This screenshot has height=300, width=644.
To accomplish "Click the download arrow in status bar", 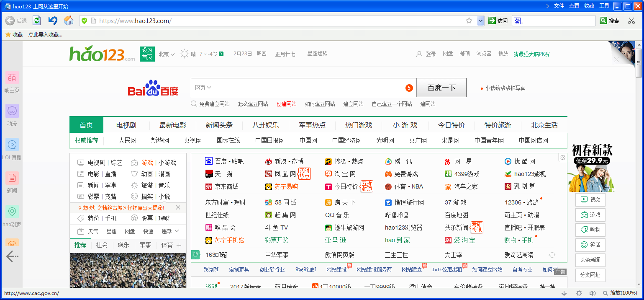I will tap(564, 293).
